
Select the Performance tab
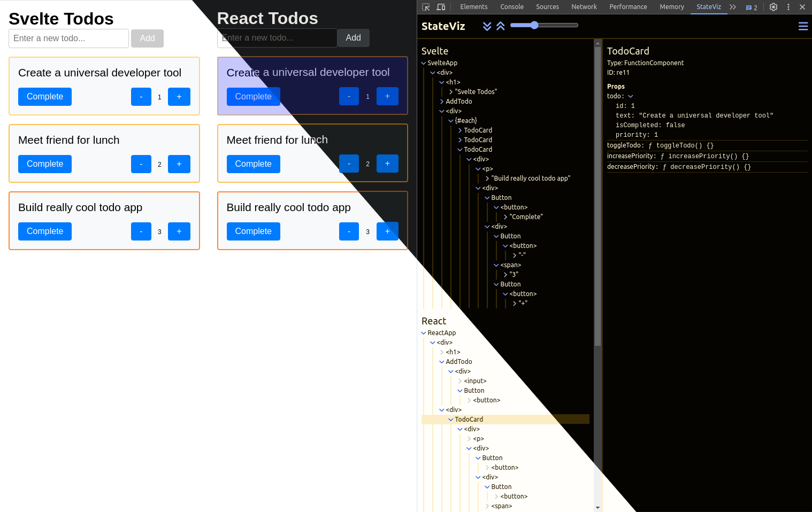click(x=629, y=7)
